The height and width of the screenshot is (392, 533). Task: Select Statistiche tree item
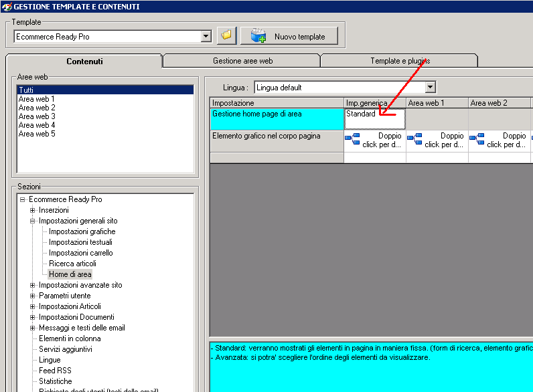(56, 381)
